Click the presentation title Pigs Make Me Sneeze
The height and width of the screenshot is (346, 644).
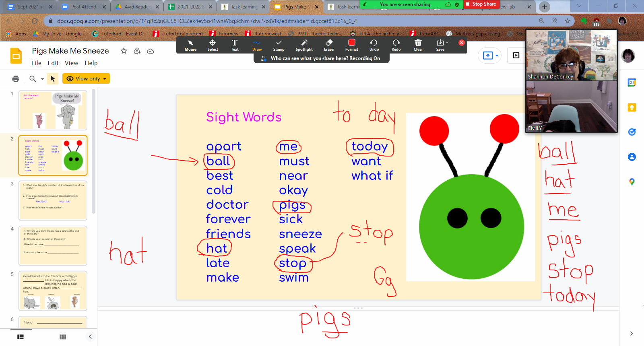click(x=70, y=51)
